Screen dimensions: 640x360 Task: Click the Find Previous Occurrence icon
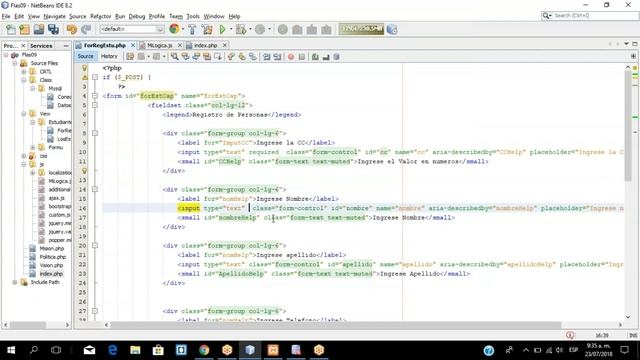pyautogui.click(x=185, y=57)
